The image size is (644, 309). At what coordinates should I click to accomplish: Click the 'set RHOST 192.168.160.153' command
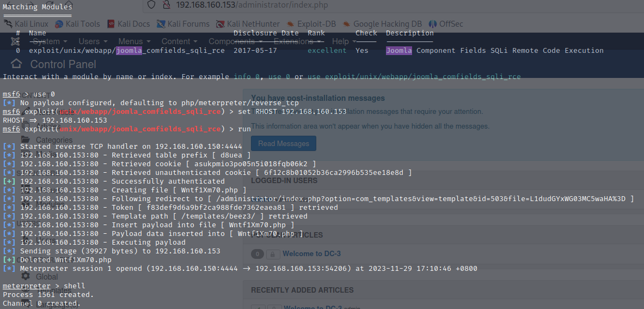pos(292,112)
